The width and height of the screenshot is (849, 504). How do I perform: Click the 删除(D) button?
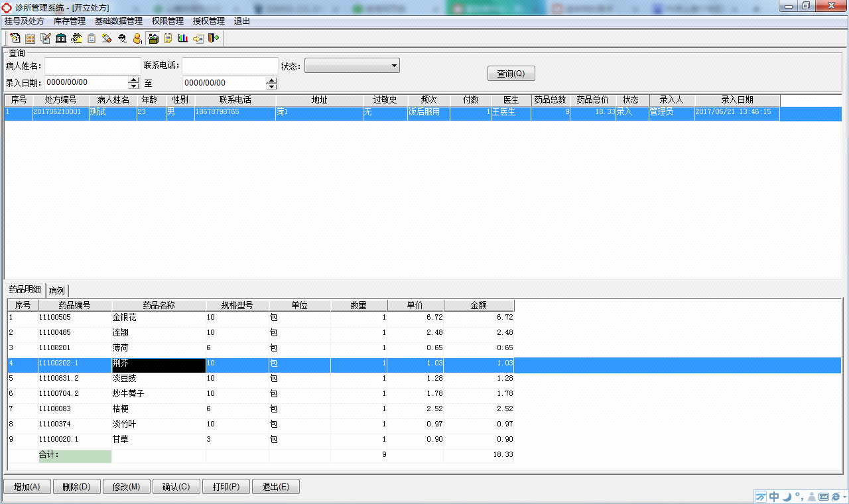[77, 487]
